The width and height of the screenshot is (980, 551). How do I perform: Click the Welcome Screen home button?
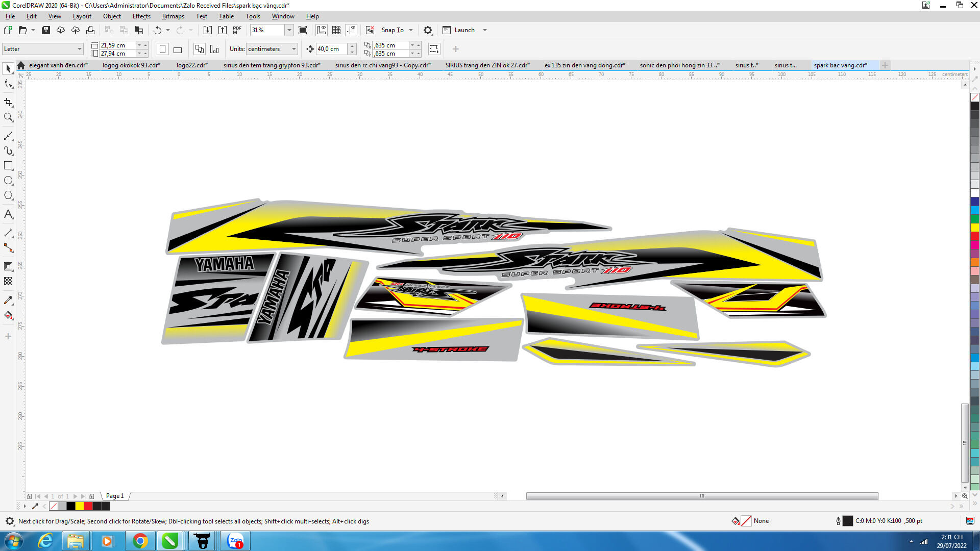pyautogui.click(x=21, y=65)
